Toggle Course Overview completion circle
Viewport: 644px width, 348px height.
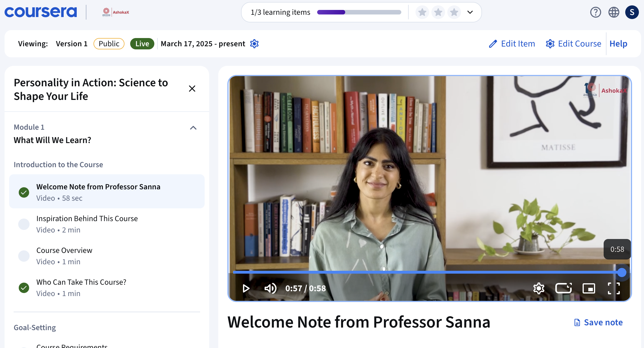click(x=24, y=256)
